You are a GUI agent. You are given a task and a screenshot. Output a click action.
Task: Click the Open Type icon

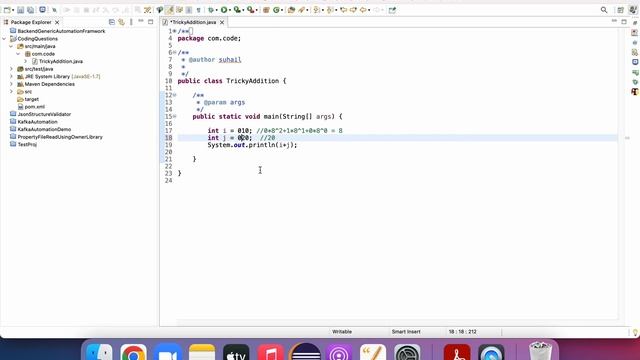pos(291,10)
